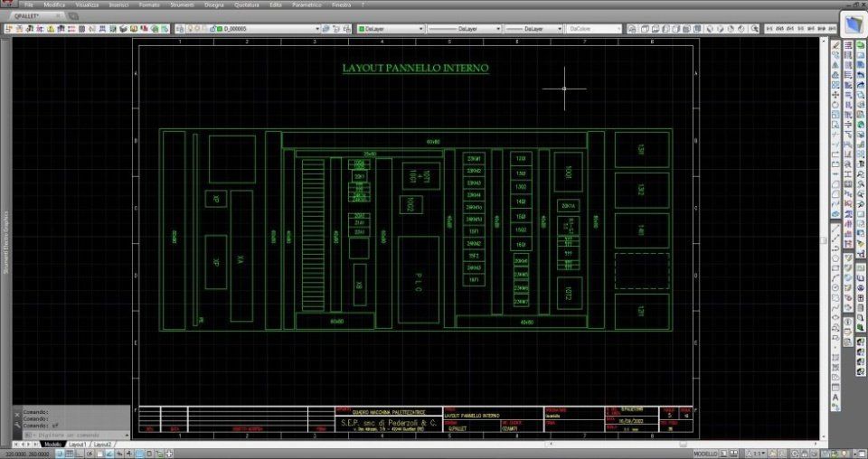This screenshot has height=459, width=868.
Task: Switch to Top view icon
Action: point(645,29)
